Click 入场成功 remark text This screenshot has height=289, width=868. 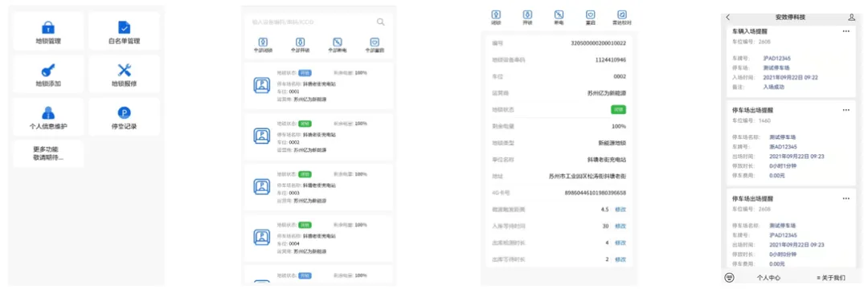pyautogui.click(x=774, y=87)
